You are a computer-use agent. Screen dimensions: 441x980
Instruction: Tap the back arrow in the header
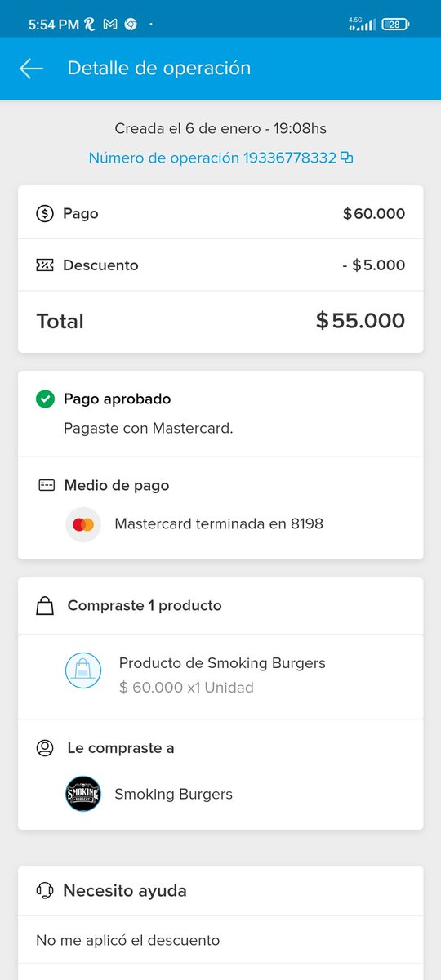click(x=31, y=69)
